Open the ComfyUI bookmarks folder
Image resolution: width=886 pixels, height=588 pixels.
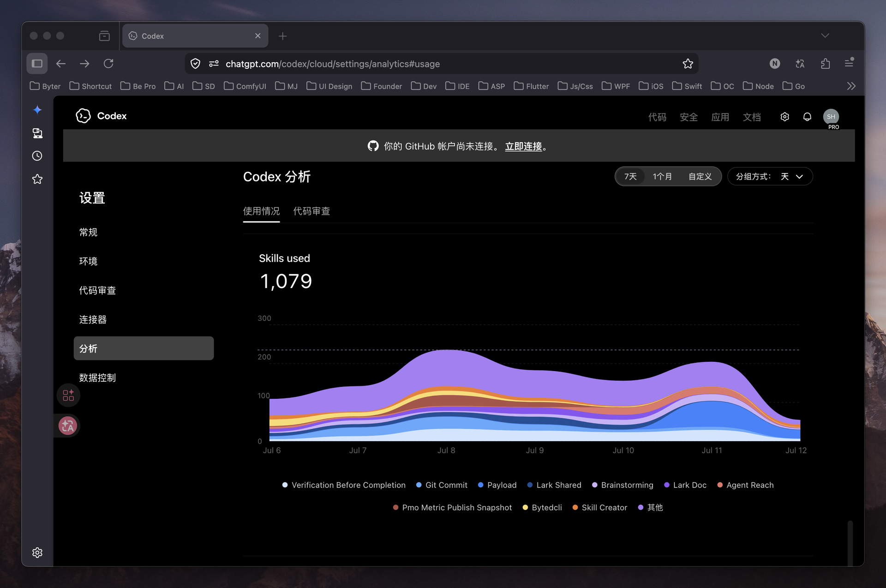[x=245, y=86]
